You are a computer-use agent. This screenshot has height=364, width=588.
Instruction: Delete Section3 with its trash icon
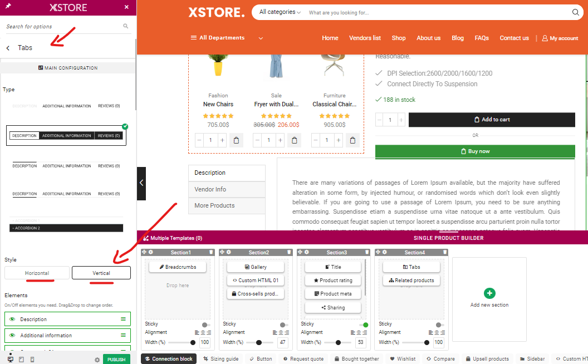pyautogui.click(x=367, y=252)
